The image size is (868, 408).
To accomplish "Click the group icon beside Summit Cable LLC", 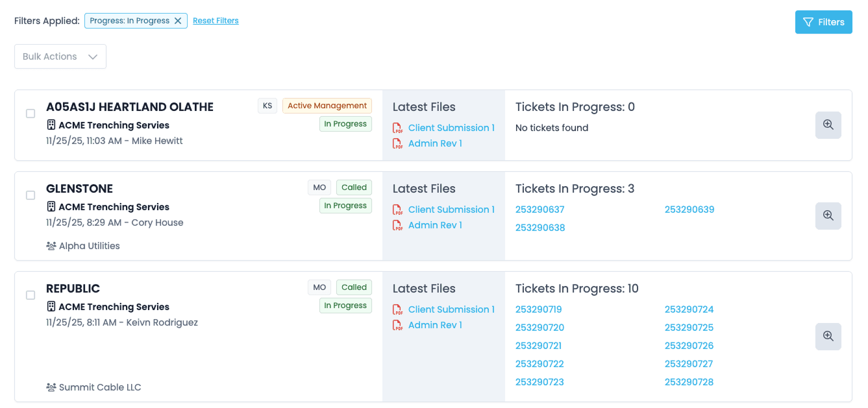I will coord(51,387).
